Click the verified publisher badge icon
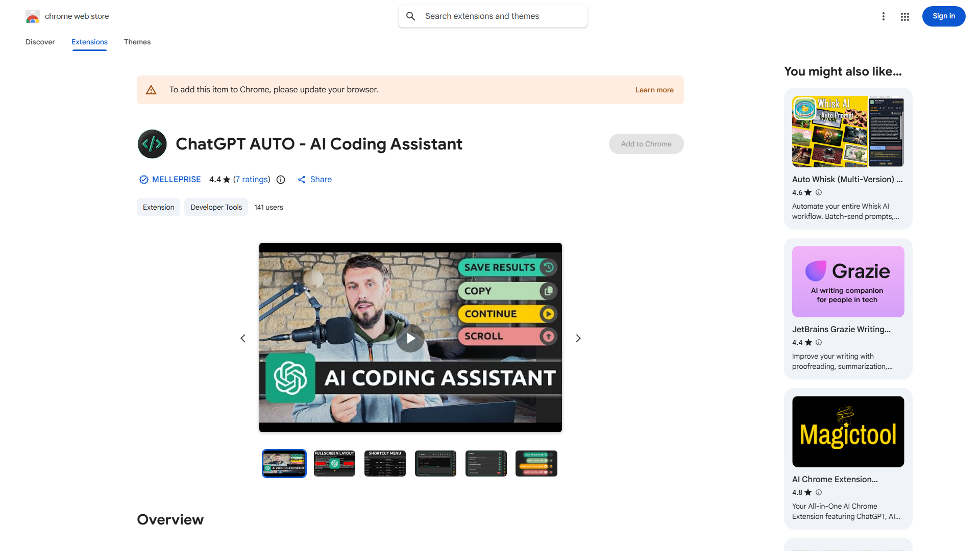980x551 pixels. point(143,179)
